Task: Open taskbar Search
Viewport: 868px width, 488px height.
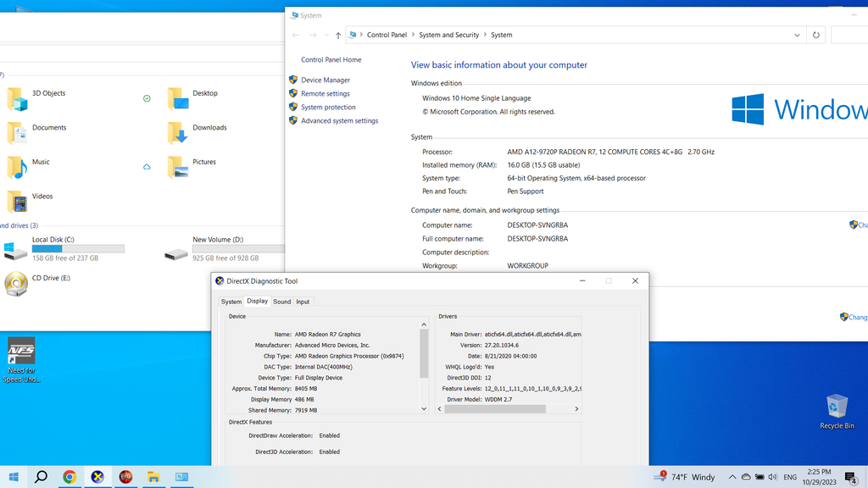Action: 41,477
